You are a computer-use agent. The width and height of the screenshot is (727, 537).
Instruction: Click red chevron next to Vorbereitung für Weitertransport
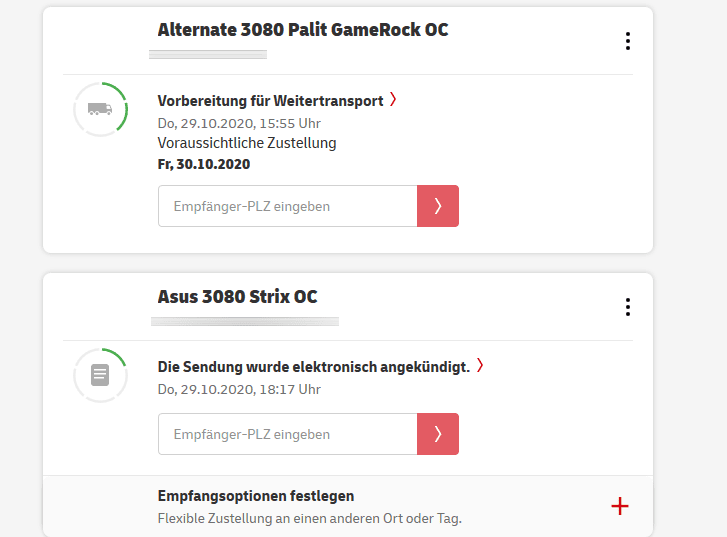393,99
